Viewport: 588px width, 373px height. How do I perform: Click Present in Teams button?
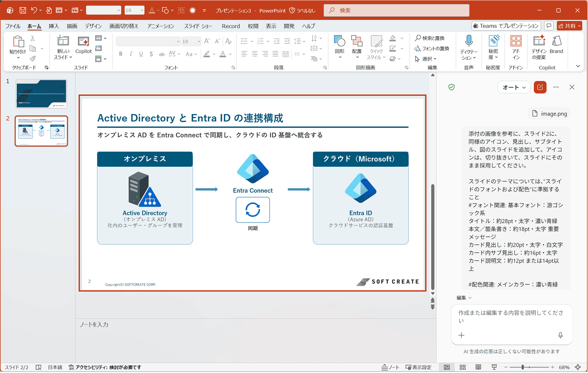click(x=506, y=26)
